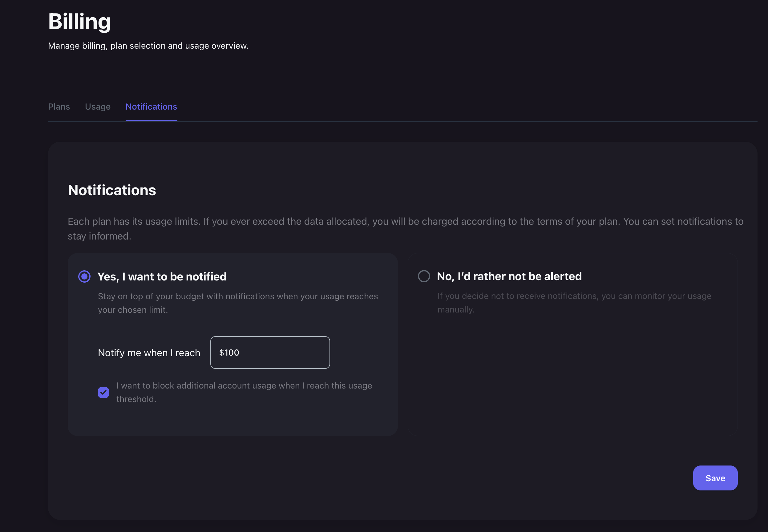Viewport: 768px width, 532px height.
Task: Click the 'Each plan has its usage limits' paragraph
Action: [405, 221]
